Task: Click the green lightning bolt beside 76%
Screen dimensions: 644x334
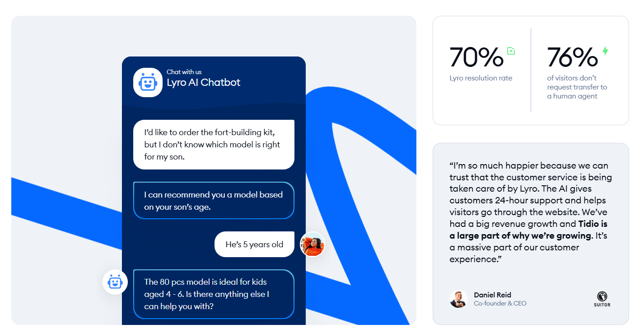Action: (x=605, y=51)
